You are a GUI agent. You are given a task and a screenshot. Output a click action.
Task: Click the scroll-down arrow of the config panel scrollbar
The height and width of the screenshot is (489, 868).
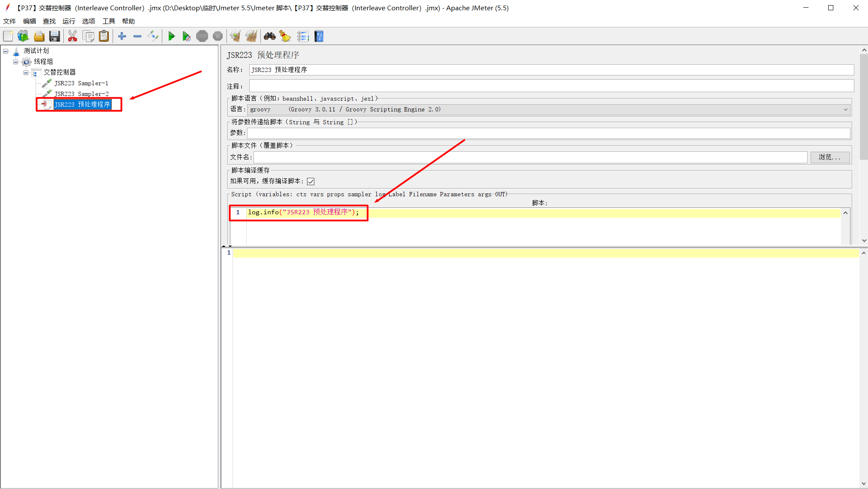(x=864, y=240)
